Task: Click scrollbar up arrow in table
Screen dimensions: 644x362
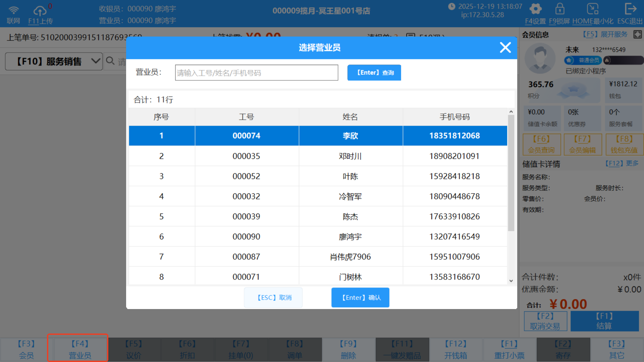Action: point(511,112)
